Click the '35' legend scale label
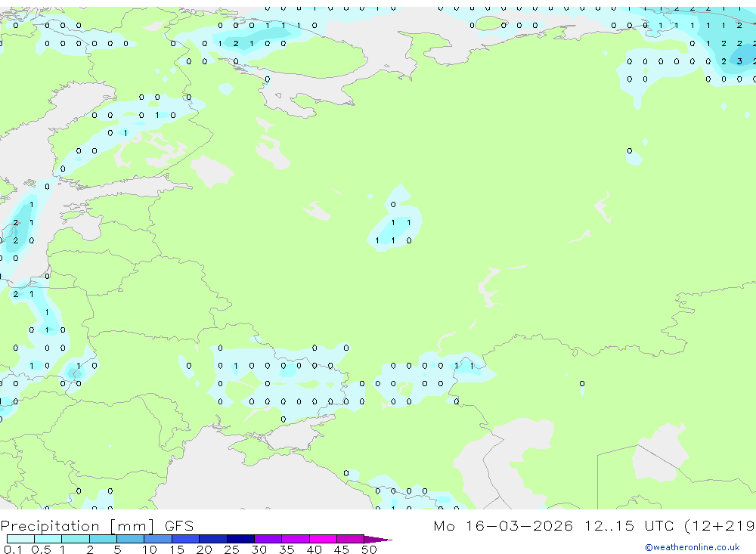 point(287,549)
